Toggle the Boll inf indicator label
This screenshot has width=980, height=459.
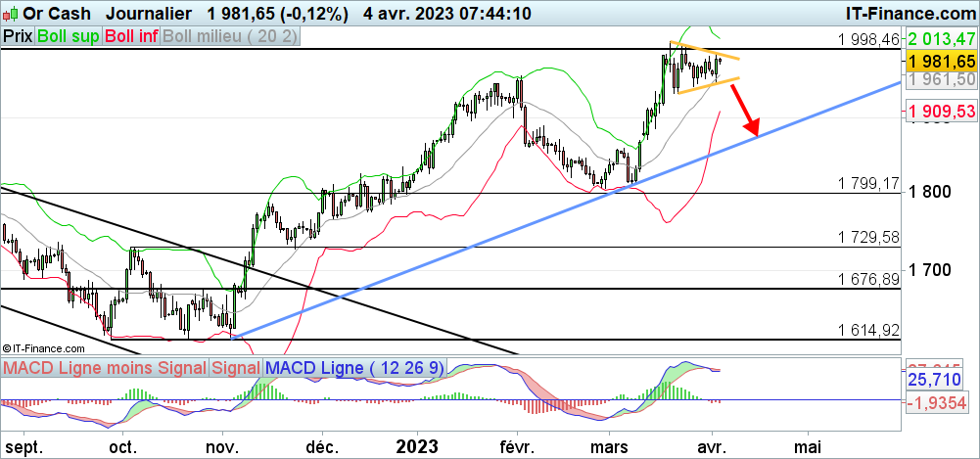click(x=131, y=35)
